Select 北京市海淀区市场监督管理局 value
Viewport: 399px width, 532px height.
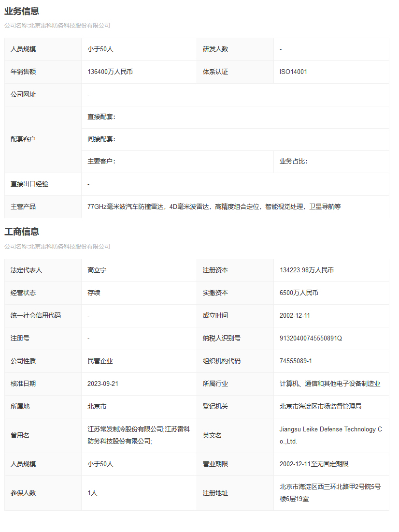pos(320,407)
